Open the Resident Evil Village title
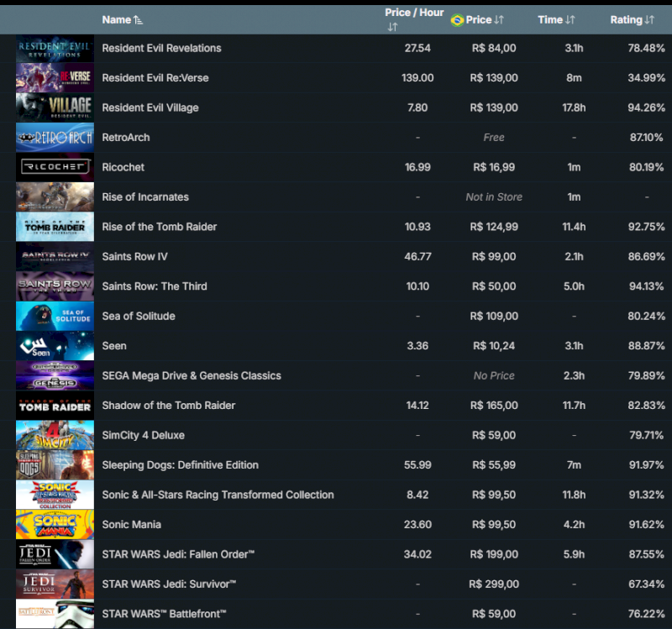Screen dimensions: 672x629 tap(150, 107)
